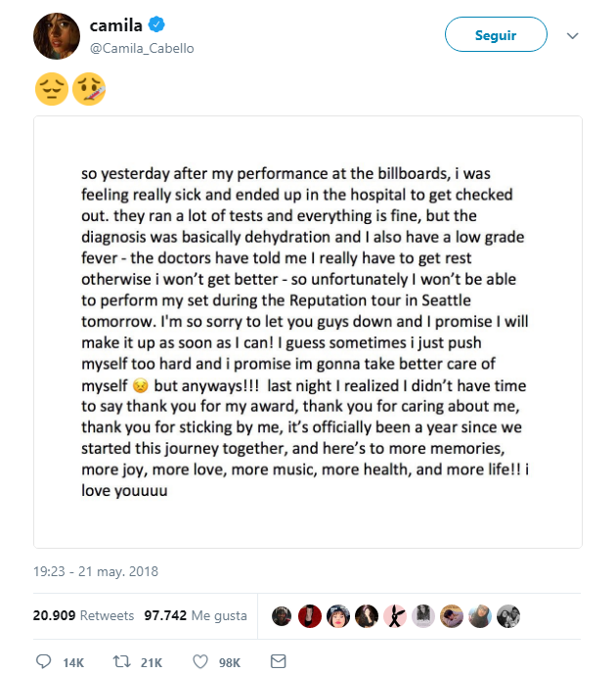Select the pink avatar with black ribbon figure

click(x=395, y=615)
